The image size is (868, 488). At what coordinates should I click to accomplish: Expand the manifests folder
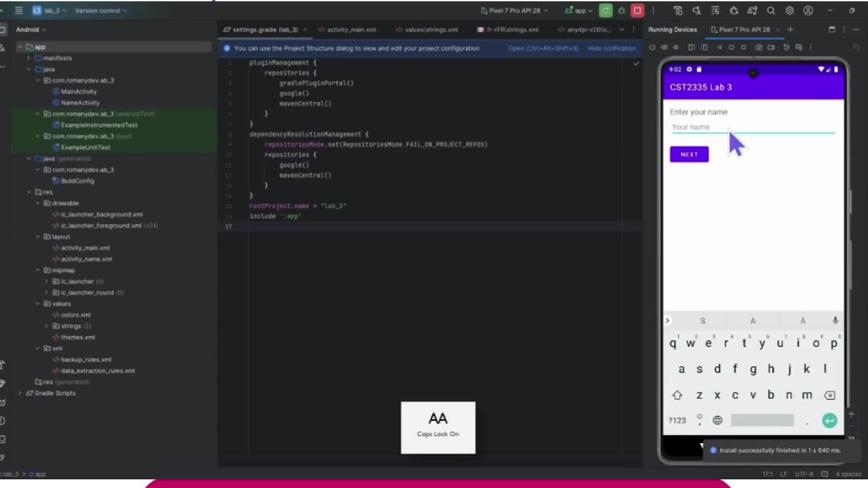tap(29, 58)
